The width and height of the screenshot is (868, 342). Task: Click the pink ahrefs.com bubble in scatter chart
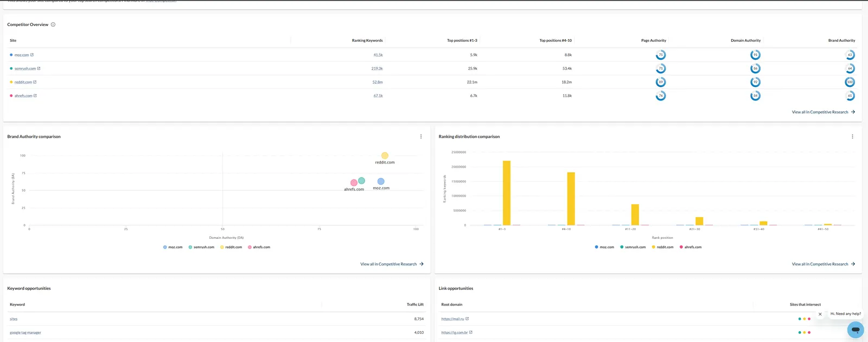tap(354, 182)
